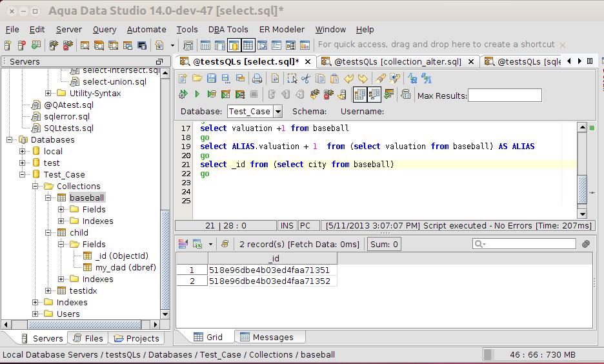Image resolution: width=604 pixels, height=364 pixels.
Task: Click the Server Connect plug icon
Action: [x=54, y=45]
